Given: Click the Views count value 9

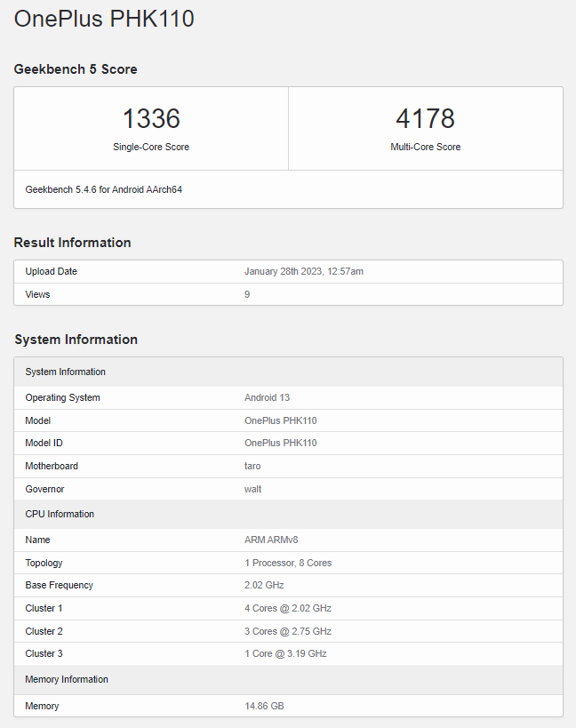Looking at the screenshot, I should [x=247, y=294].
